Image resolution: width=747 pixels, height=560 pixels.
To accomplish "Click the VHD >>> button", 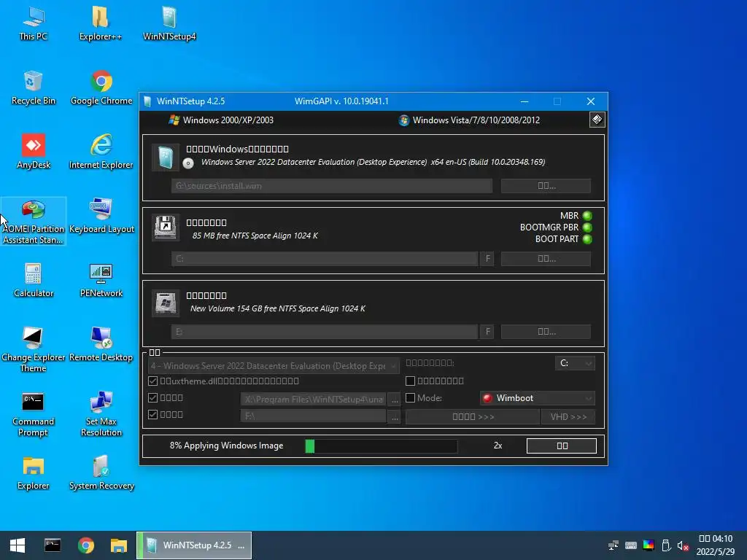I will (x=568, y=416).
